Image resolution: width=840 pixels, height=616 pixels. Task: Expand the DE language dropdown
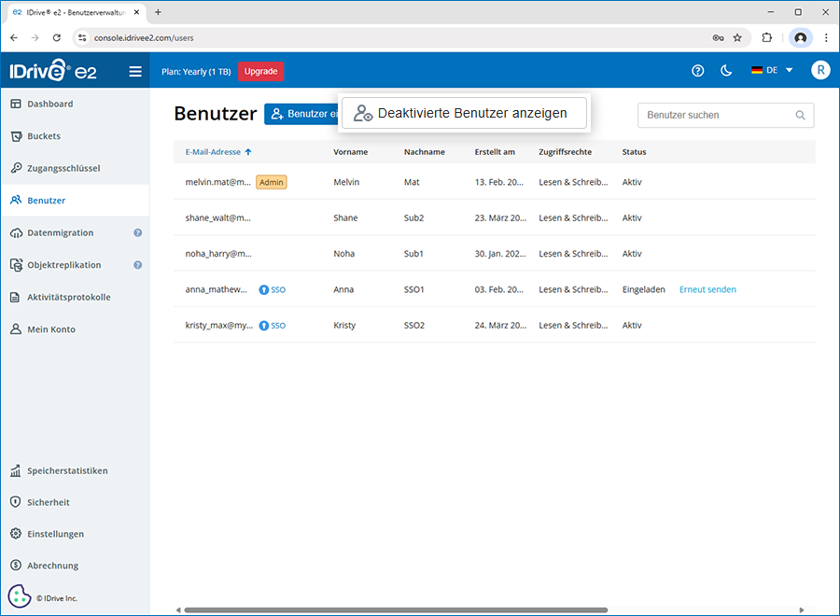tap(772, 71)
